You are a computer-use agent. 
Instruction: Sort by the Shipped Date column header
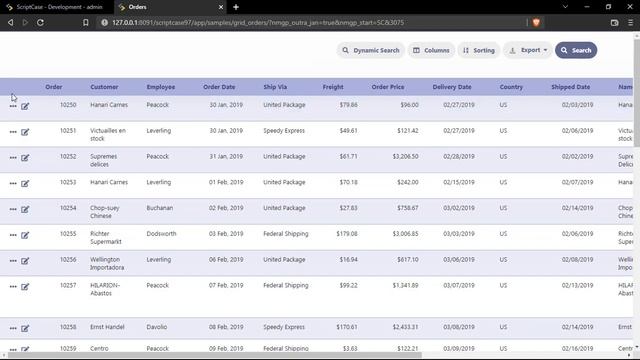[x=571, y=87]
